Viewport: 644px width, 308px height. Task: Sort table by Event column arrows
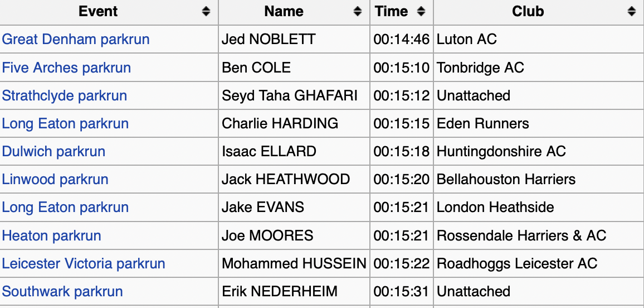[206, 12]
